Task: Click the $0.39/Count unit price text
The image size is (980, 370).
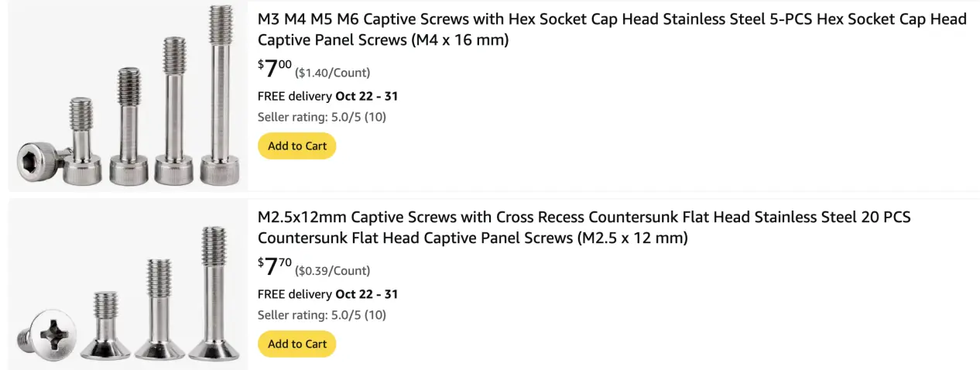Action: (x=333, y=271)
